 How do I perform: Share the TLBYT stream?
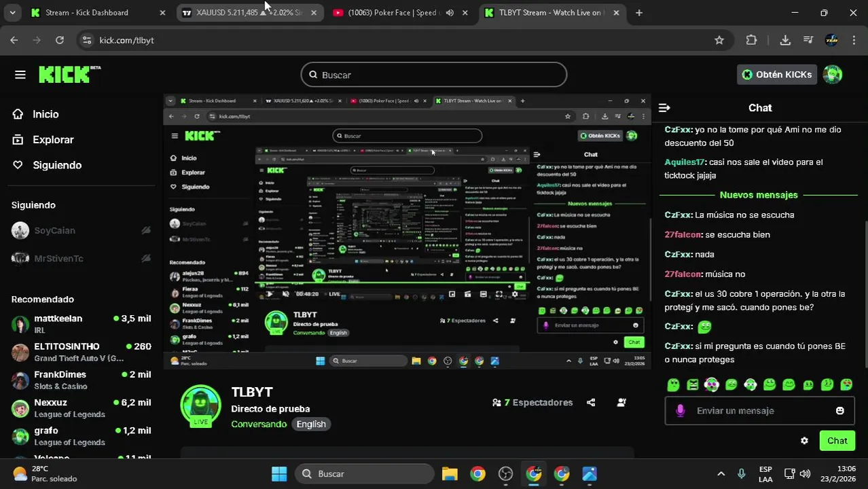pyautogui.click(x=591, y=403)
